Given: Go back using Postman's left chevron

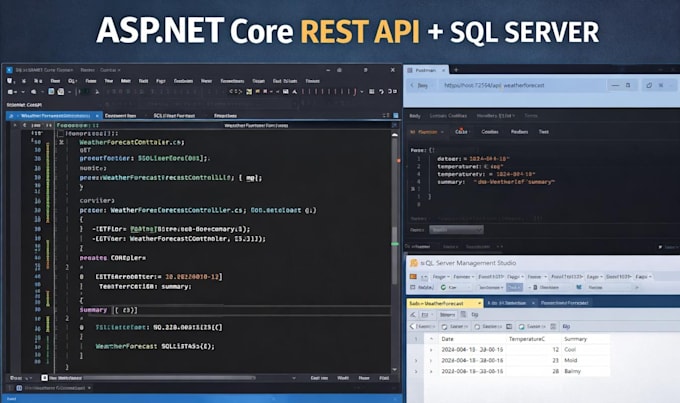Looking at the screenshot, I should pos(412,85).
